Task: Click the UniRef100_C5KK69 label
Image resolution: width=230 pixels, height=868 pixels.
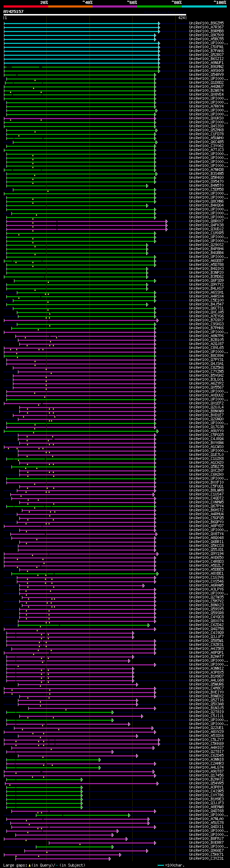Action: pyautogui.click(x=206, y=744)
